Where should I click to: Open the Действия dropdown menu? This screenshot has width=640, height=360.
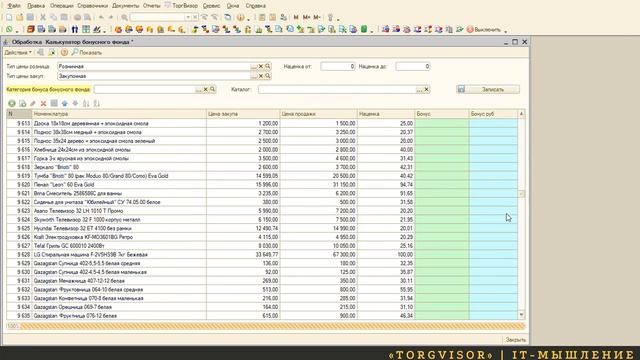[18, 53]
